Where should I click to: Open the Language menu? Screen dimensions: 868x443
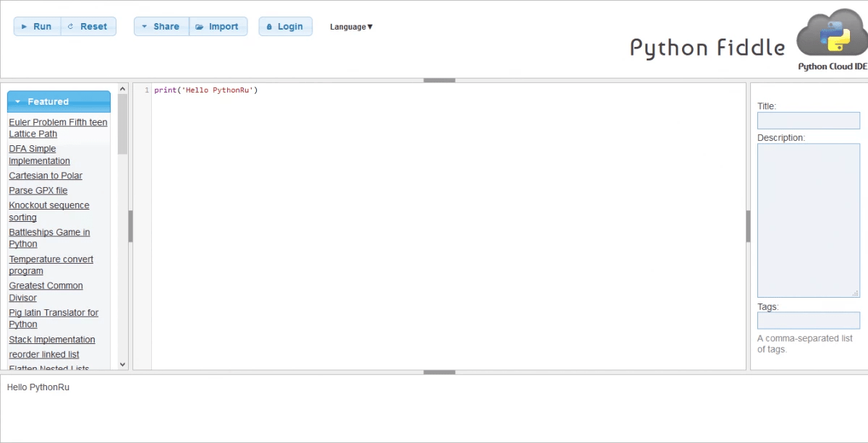[352, 27]
